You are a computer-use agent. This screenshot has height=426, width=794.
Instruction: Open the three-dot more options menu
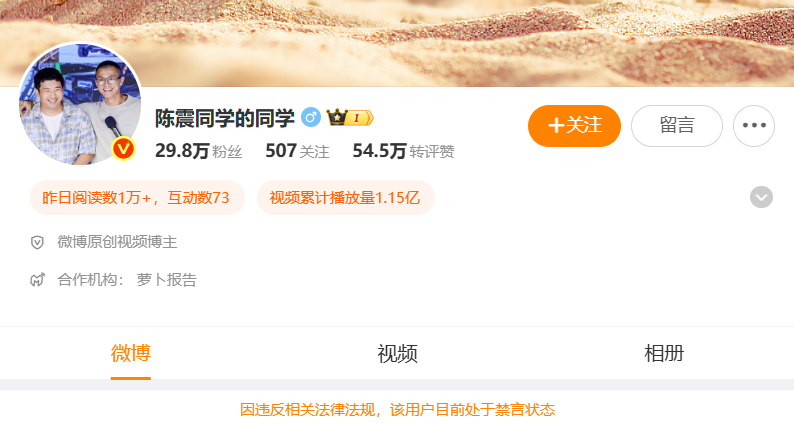pyautogui.click(x=753, y=126)
